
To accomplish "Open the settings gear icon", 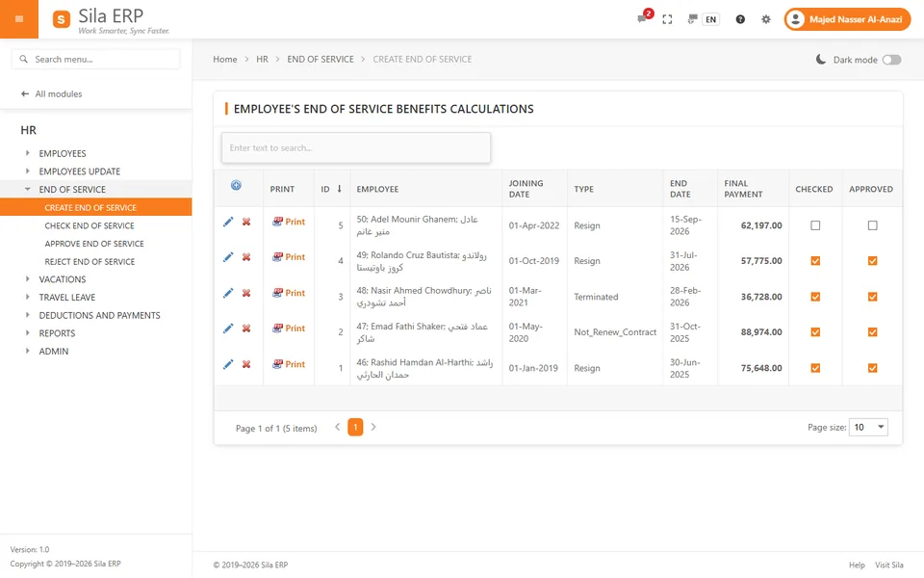I will [x=765, y=19].
